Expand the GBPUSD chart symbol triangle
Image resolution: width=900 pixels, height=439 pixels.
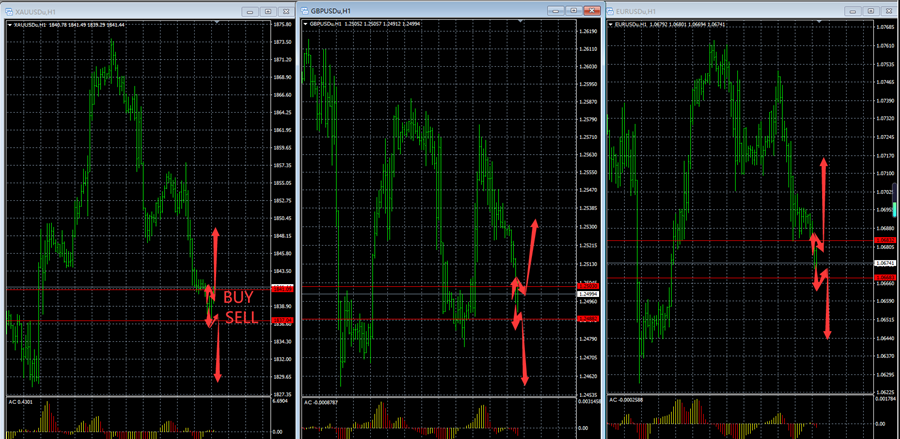tap(307, 23)
